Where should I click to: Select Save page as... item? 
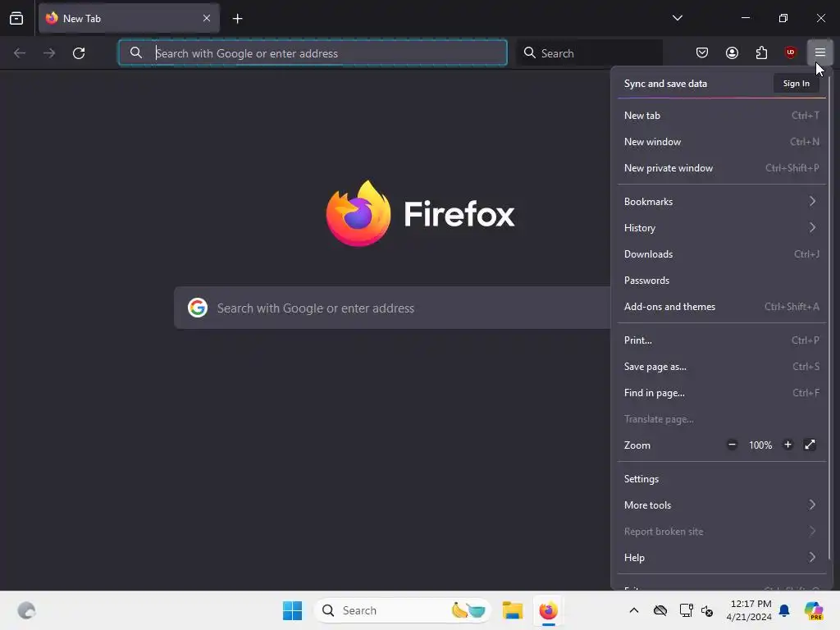(x=722, y=367)
